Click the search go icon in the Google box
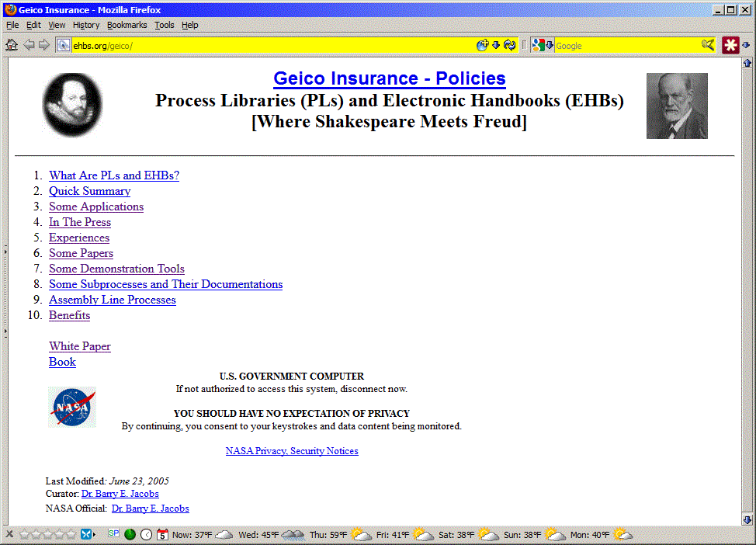Viewport: 756px width, 545px height. pyautogui.click(x=708, y=45)
